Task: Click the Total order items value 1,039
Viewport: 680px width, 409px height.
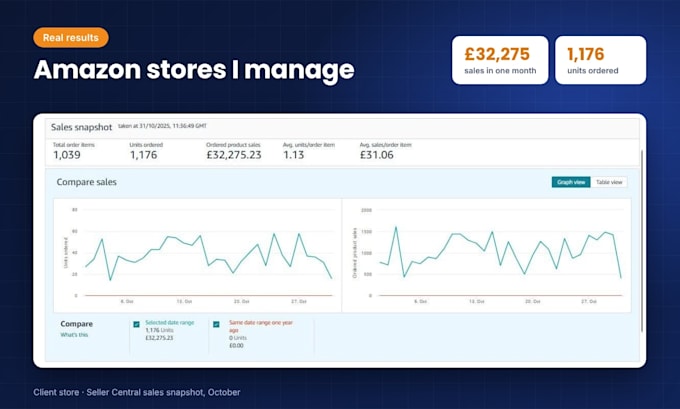Action: (x=67, y=155)
